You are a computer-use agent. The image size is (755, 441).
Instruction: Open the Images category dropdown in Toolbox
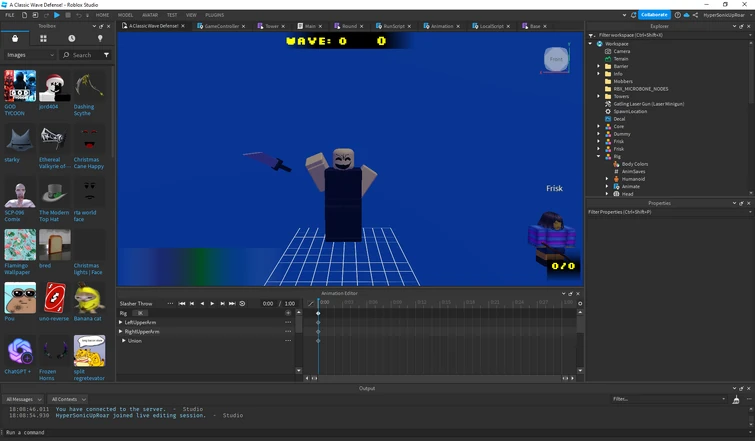(x=28, y=55)
